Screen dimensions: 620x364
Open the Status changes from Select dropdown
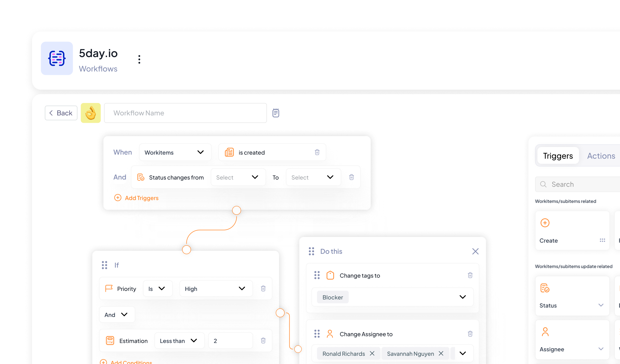tap(238, 177)
